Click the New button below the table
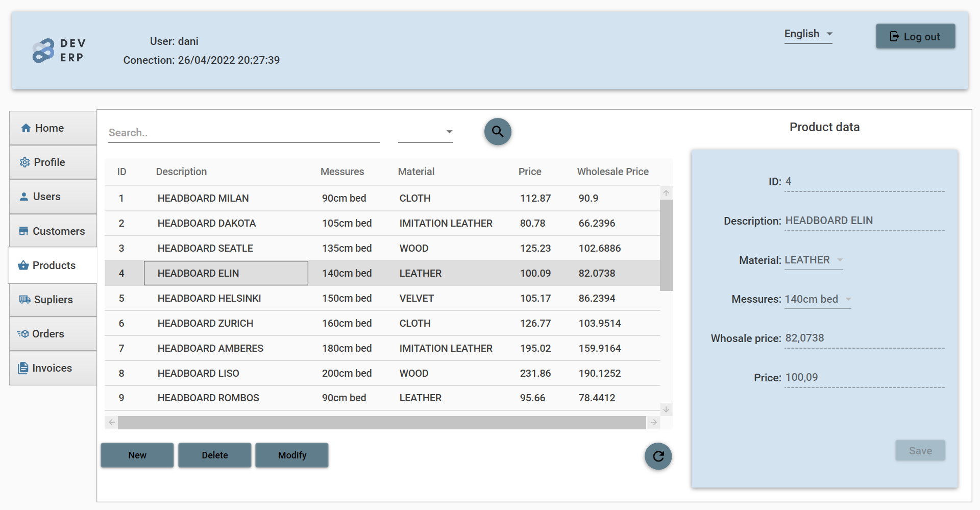The image size is (980, 510). pos(137,455)
